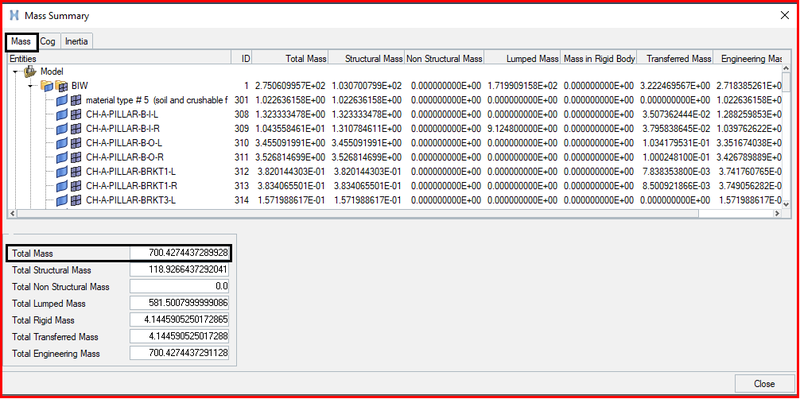The width and height of the screenshot is (800, 399).
Task: Click the Mass Summary window title icon
Action: (14, 15)
